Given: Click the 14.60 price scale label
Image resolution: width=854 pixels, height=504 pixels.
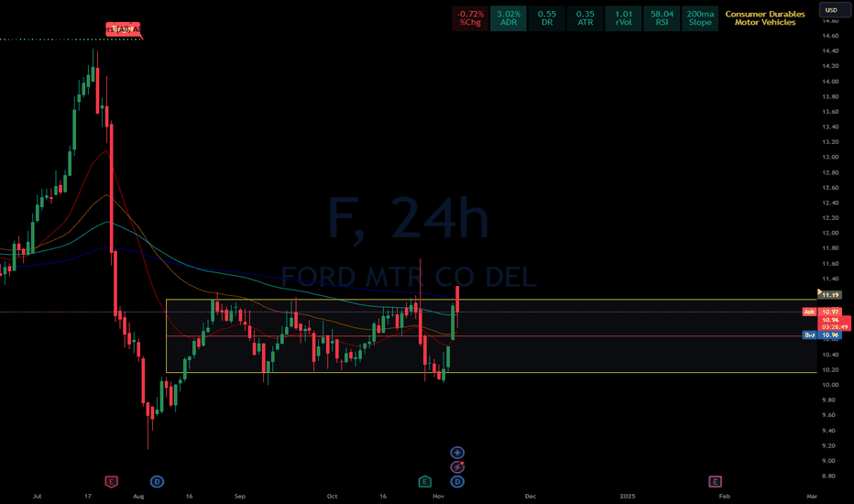Looking at the screenshot, I should coord(830,36).
